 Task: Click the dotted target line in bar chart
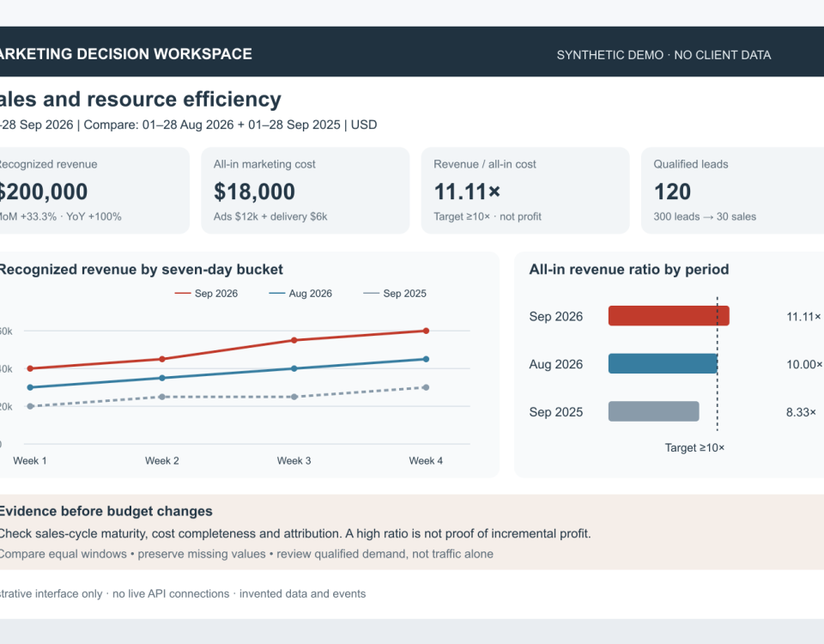tap(718, 364)
